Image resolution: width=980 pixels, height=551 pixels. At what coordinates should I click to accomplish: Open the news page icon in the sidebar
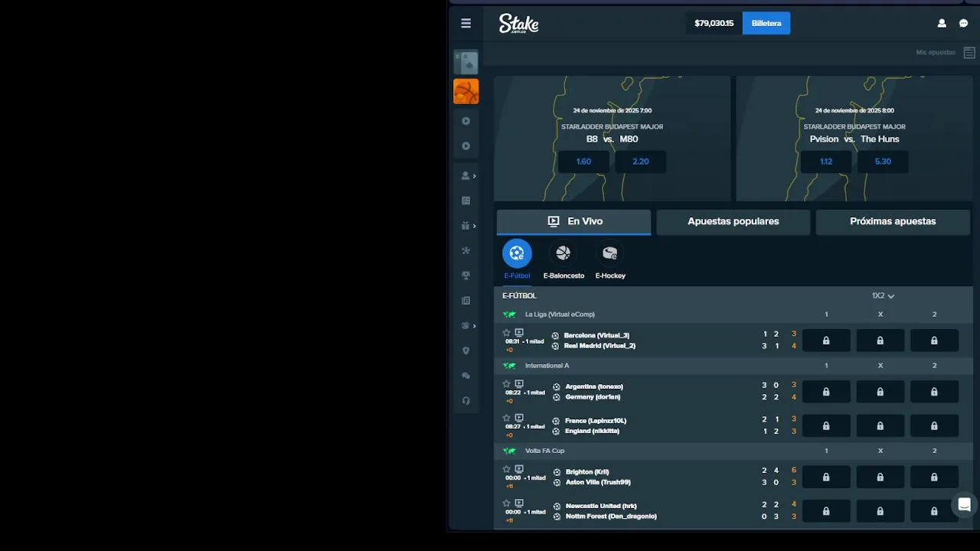[465, 301]
